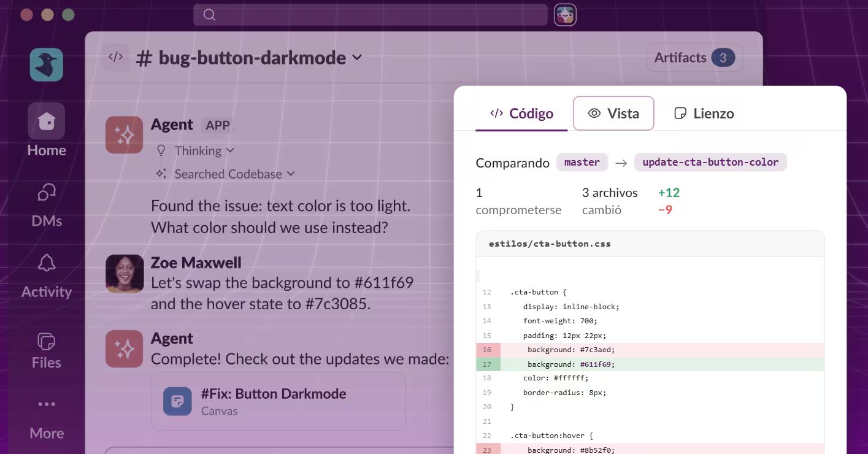Open Files in the sidebar
The width and height of the screenshot is (868, 454).
point(47,351)
